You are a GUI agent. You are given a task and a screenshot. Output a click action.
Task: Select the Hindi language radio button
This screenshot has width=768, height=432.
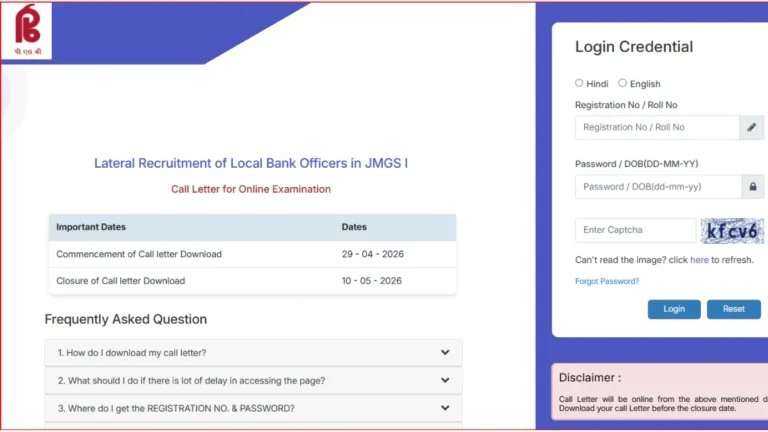[579, 83]
